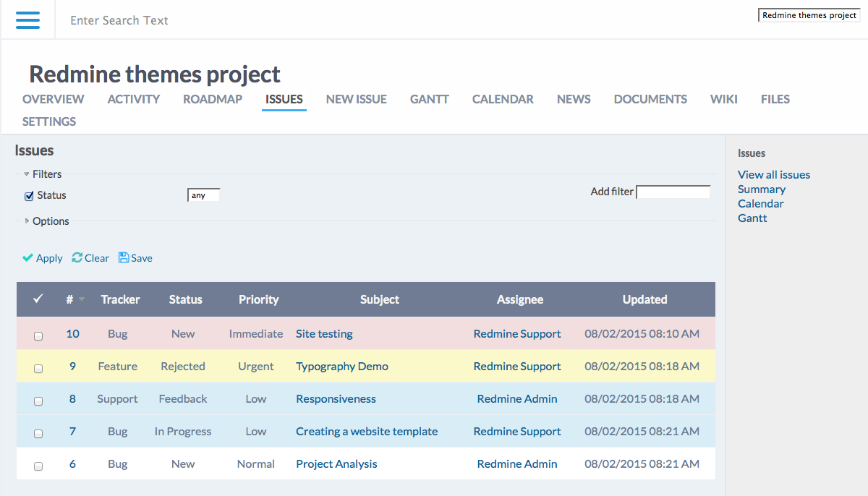
Task: Click the sort arrow beside # column
Action: (82, 299)
